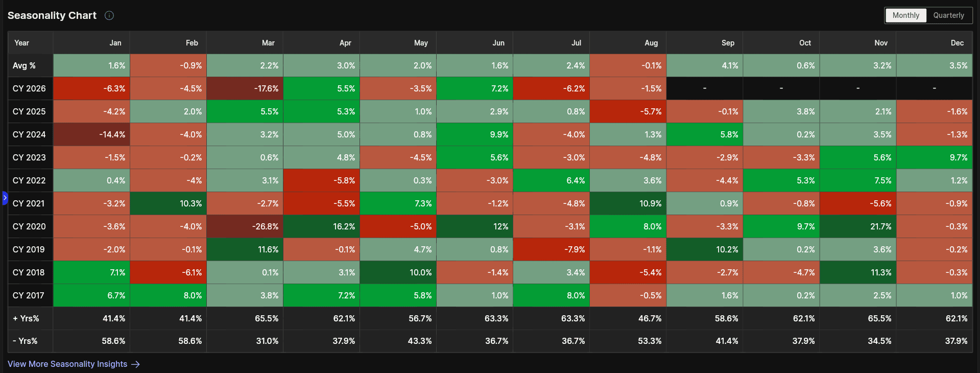Click the 16.2% April 2020 cell

pyautogui.click(x=322, y=226)
